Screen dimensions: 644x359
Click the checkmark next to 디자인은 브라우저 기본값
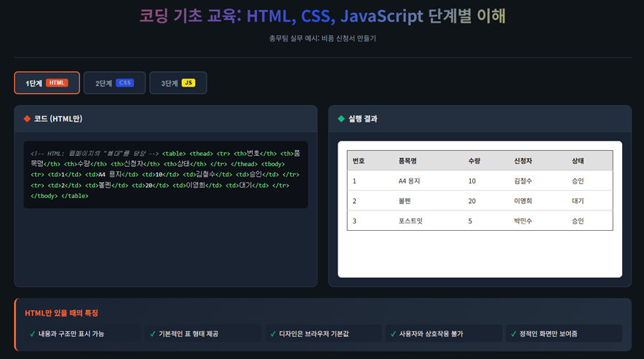coord(273,334)
